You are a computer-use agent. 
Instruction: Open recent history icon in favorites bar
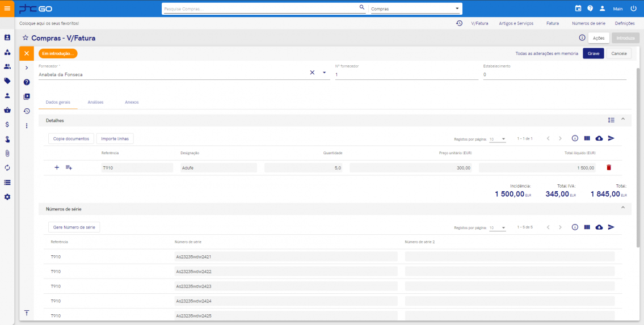tap(459, 23)
